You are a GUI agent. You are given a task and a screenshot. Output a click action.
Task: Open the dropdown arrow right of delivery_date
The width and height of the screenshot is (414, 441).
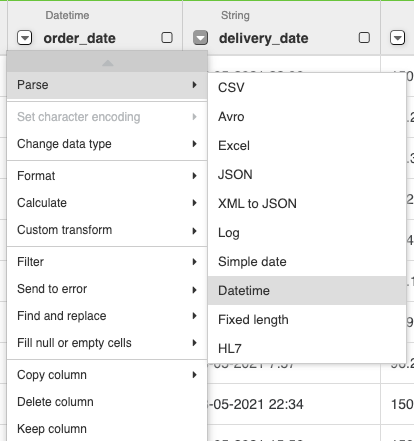tap(397, 38)
